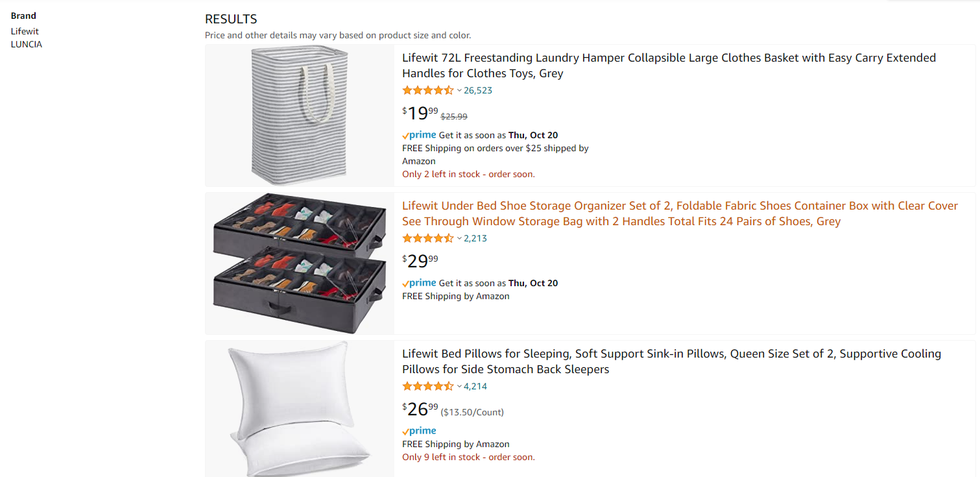This screenshot has height=477, width=980.
Task: Expand rating chevron next to 4,214
Action: pyautogui.click(x=459, y=386)
